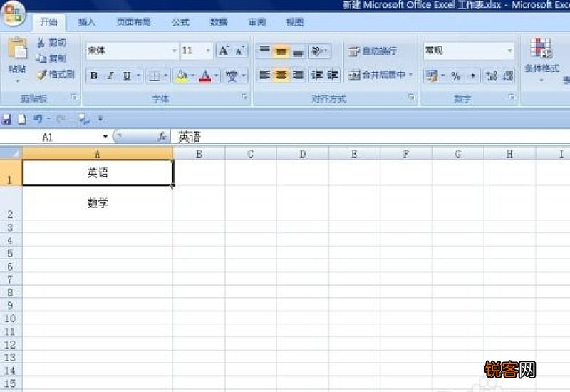Screen dimensions: 570x392
Task: Undo the last action
Action: tap(38, 119)
